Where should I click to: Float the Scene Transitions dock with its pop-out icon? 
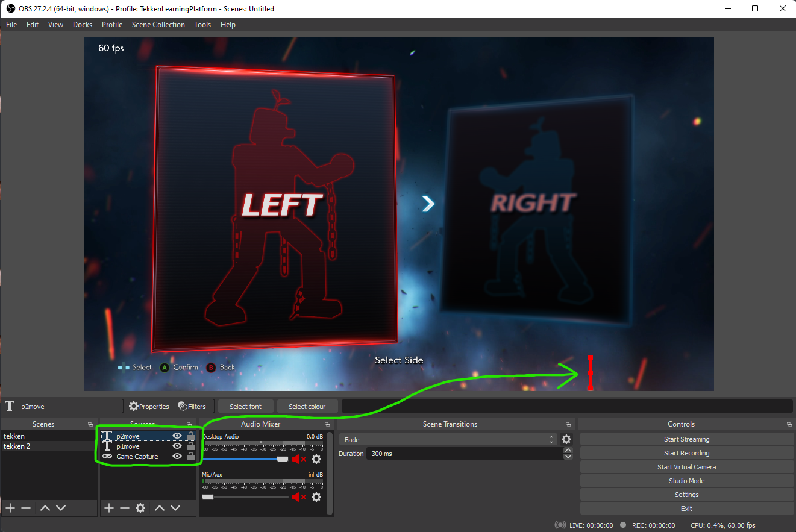pos(568,424)
